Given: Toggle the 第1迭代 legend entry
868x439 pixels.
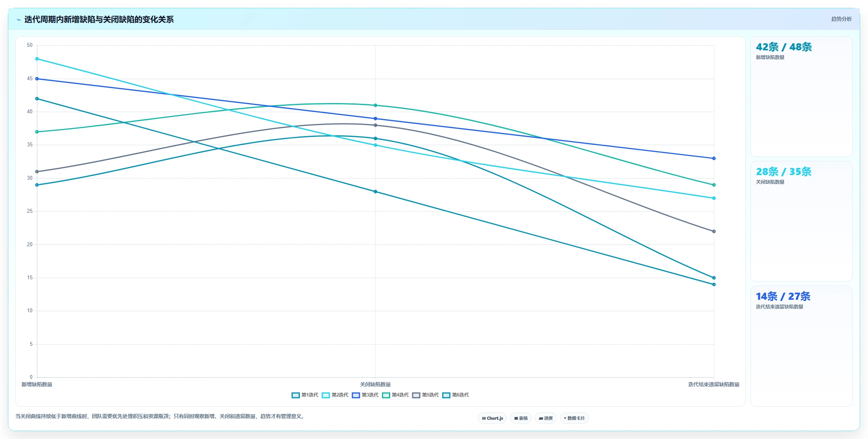Looking at the screenshot, I should pos(305,395).
